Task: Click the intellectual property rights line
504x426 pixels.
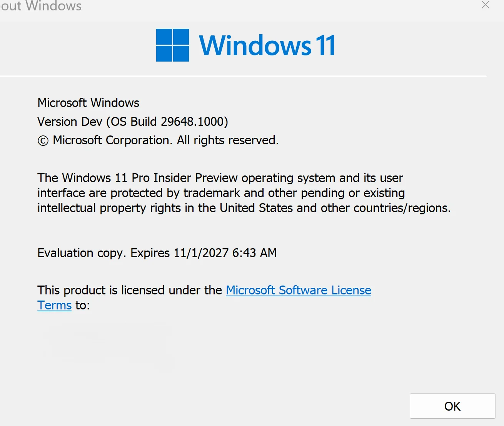Action: (x=244, y=208)
